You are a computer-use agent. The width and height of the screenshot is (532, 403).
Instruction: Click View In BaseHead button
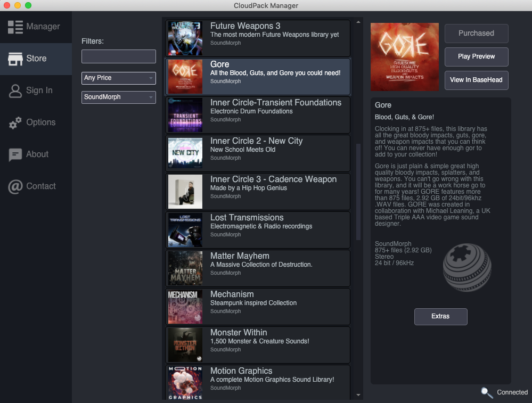477,80
